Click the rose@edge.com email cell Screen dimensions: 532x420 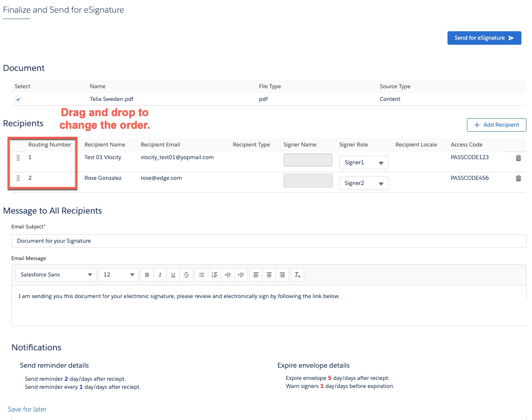161,178
